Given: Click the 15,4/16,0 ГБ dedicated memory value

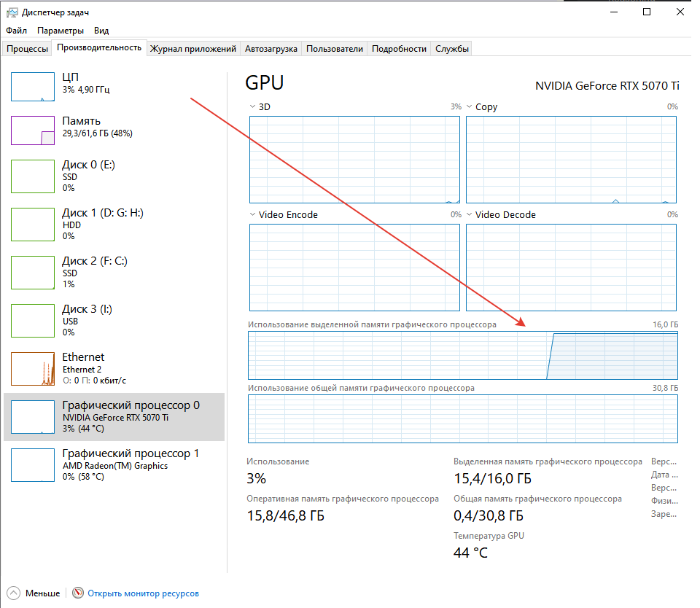Looking at the screenshot, I should (x=492, y=478).
